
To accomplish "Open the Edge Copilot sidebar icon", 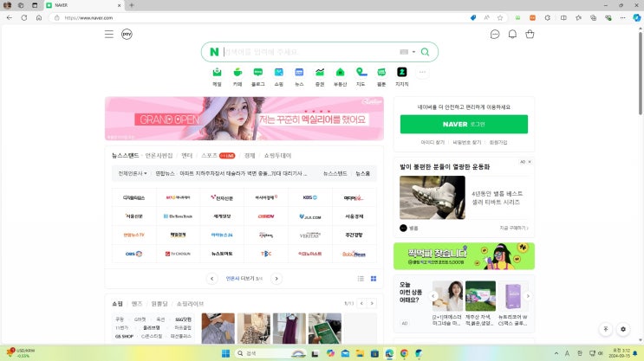I will click(636, 17).
